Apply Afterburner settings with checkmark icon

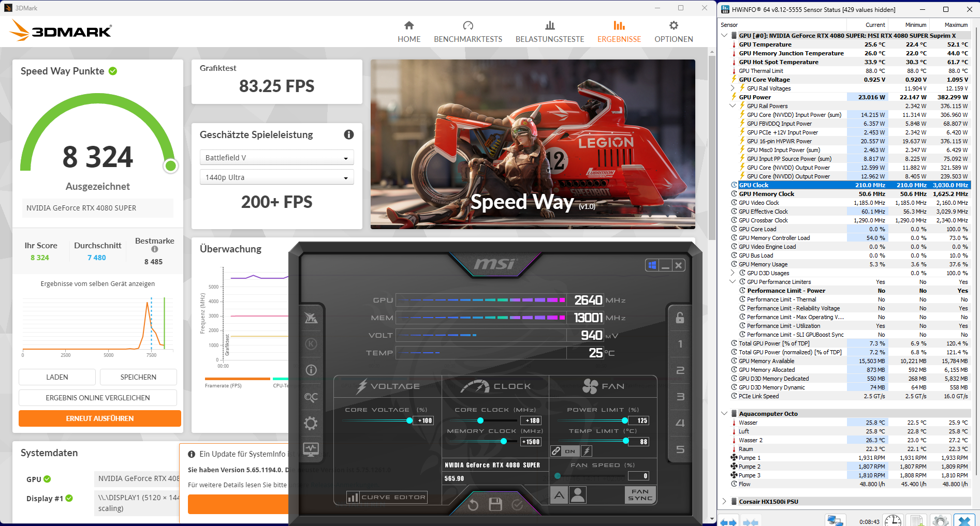click(517, 505)
